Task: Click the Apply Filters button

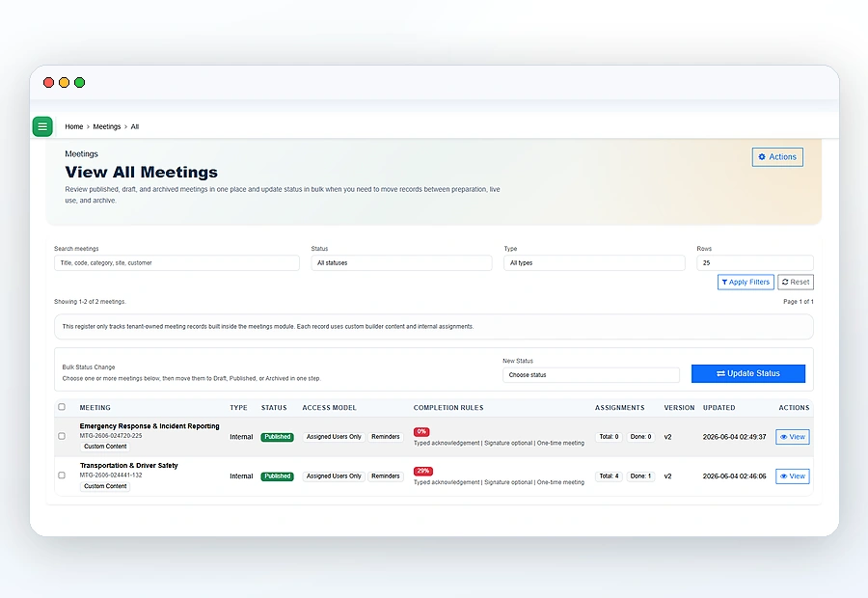Action: tap(746, 282)
